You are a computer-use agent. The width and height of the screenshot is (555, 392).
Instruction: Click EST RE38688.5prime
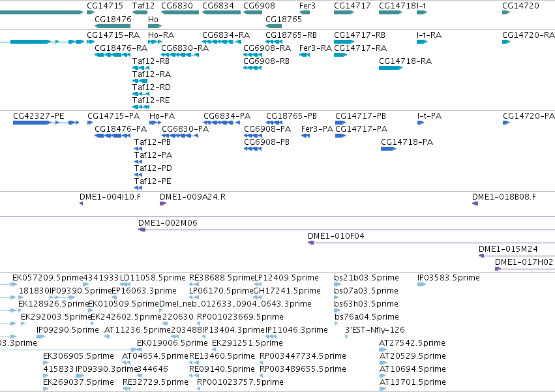(222, 278)
